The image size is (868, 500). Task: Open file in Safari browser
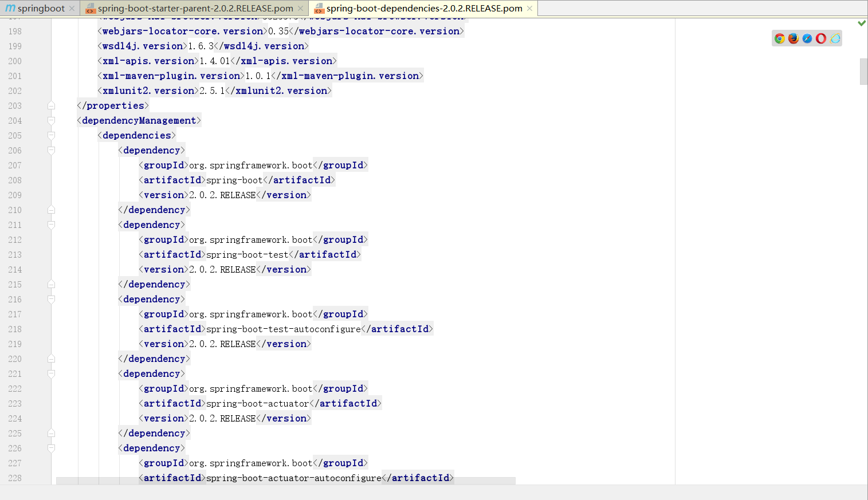(x=807, y=38)
